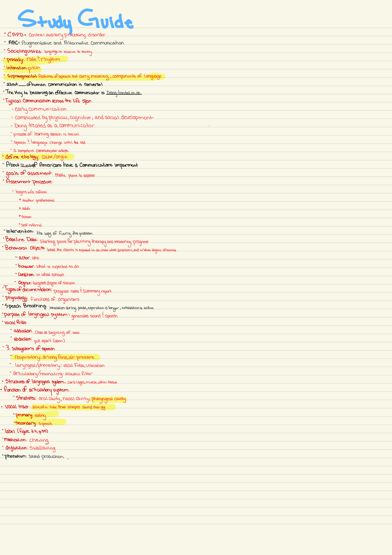392x555 pixels.
Task: Select "actor: who" sub-bullet
Action: 29,258
